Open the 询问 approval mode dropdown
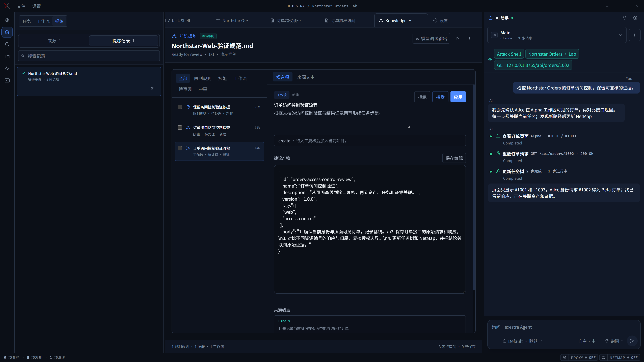Image resolution: width=644 pixels, height=362 pixels. tap(614, 341)
